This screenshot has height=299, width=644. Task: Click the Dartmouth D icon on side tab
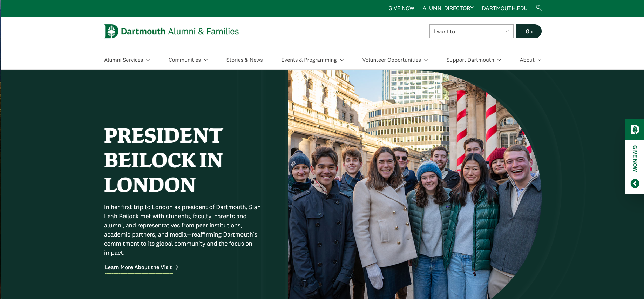(x=635, y=129)
